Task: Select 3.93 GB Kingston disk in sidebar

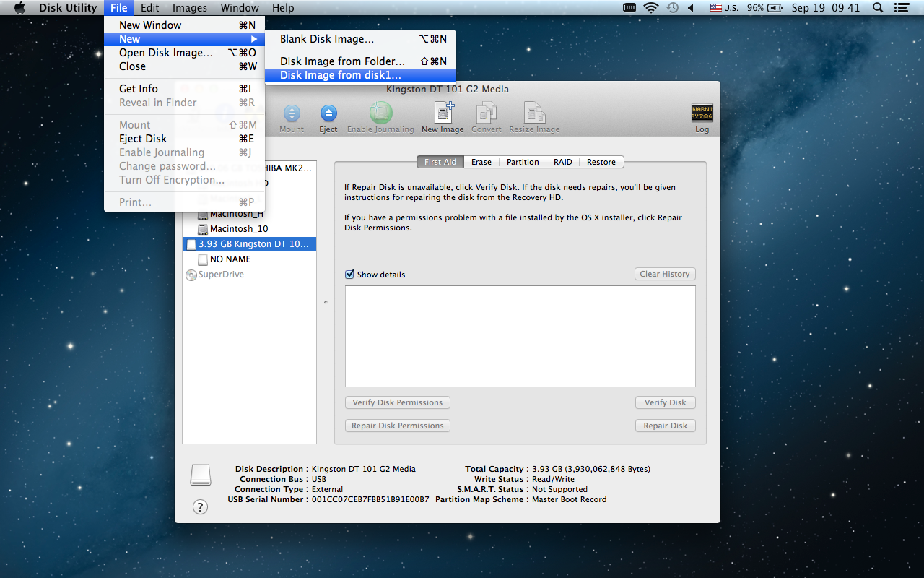Action: (x=249, y=244)
